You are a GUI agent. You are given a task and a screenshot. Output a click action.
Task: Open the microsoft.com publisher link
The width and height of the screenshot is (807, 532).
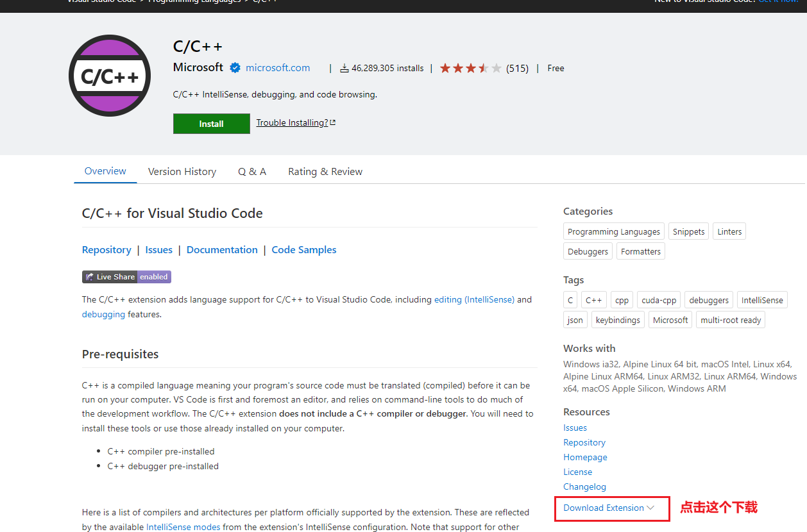click(x=278, y=68)
